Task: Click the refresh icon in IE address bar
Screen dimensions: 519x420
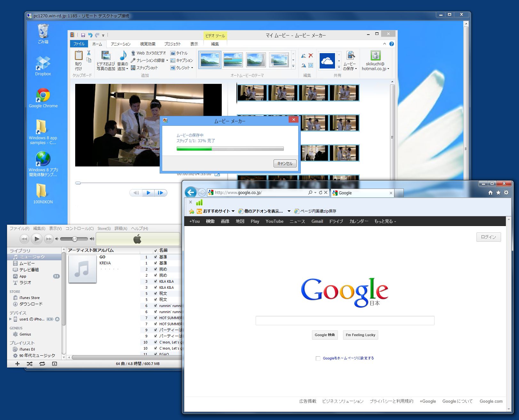Action: point(320,192)
